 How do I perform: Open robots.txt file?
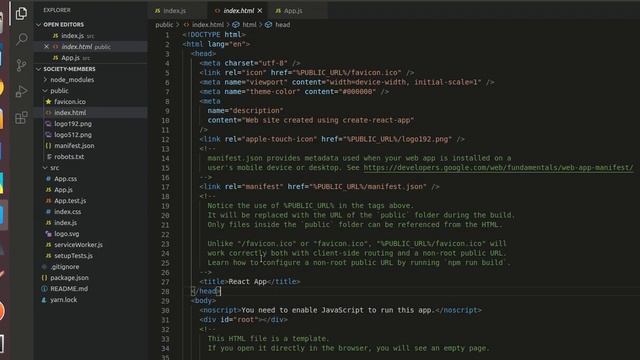(69, 157)
